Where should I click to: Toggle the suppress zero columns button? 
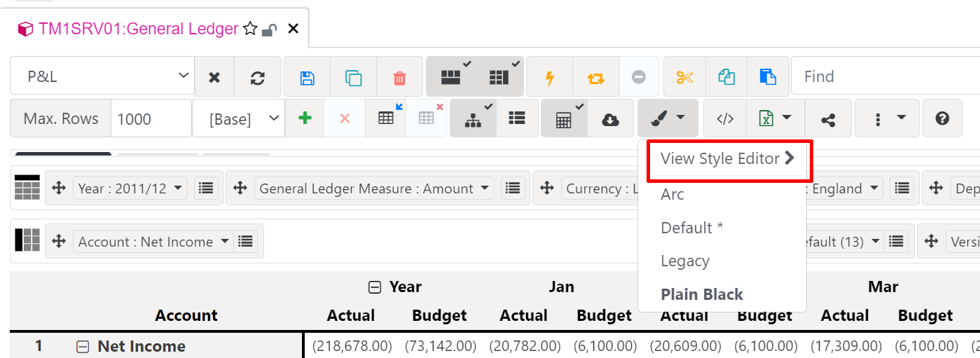coord(499,77)
